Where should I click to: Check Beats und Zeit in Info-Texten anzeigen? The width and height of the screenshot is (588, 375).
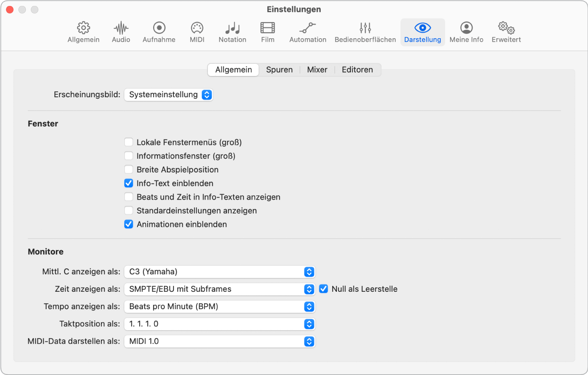(x=129, y=197)
